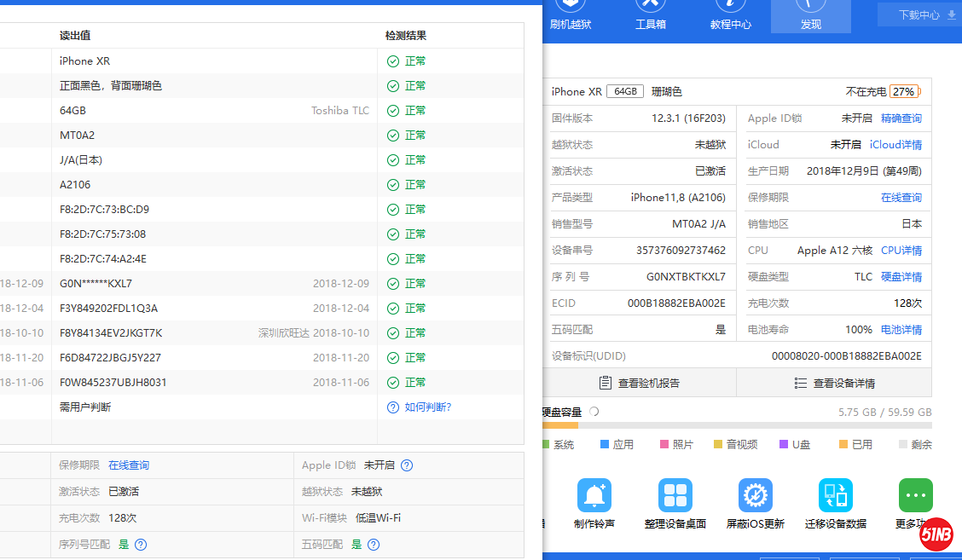Click the question icon beside 如何判断
962x560 pixels.
coord(392,407)
